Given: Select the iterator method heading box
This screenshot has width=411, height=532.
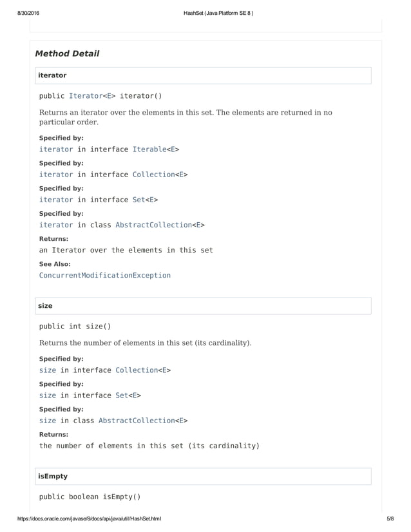Looking at the screenshot, I should [x=204, y=75].
